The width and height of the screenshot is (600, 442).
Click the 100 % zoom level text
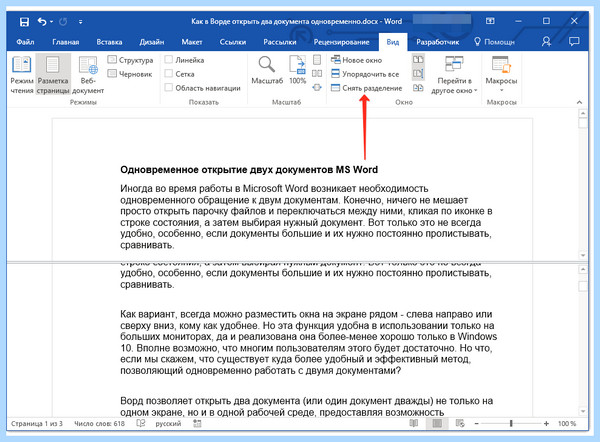[x=567, y=424]
